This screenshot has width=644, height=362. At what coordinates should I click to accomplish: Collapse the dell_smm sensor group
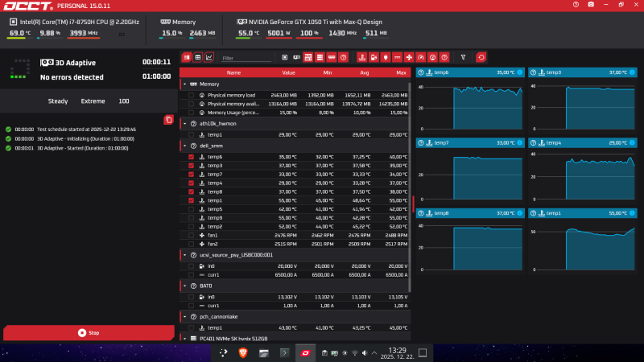pos(185,146)
